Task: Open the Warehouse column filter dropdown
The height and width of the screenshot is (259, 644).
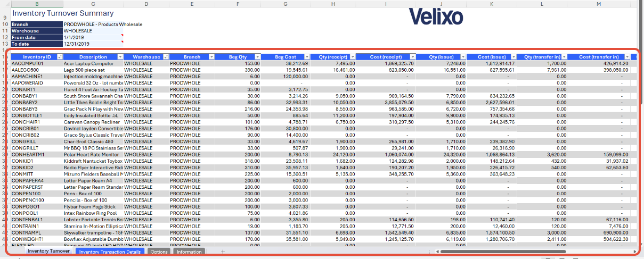Action: [166, 57]
